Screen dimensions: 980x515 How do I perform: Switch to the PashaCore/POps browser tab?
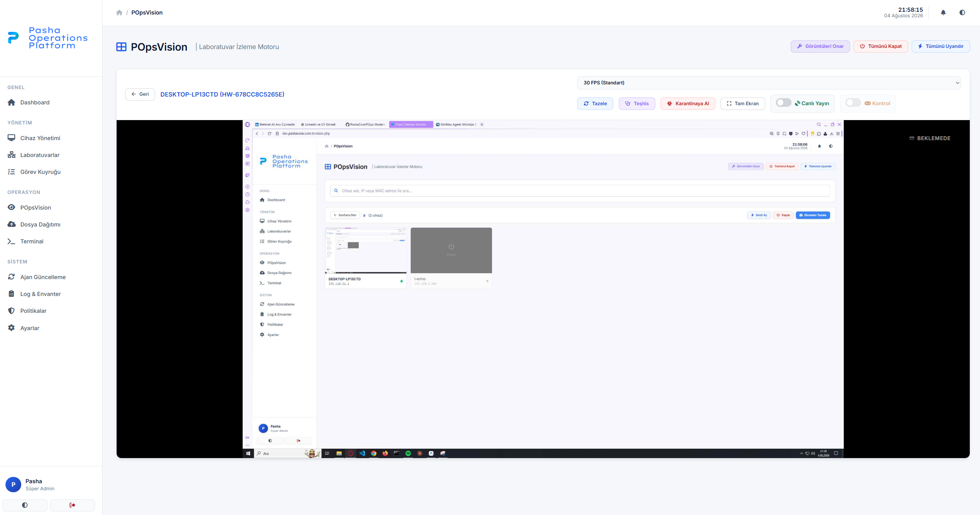pos(366,124)
